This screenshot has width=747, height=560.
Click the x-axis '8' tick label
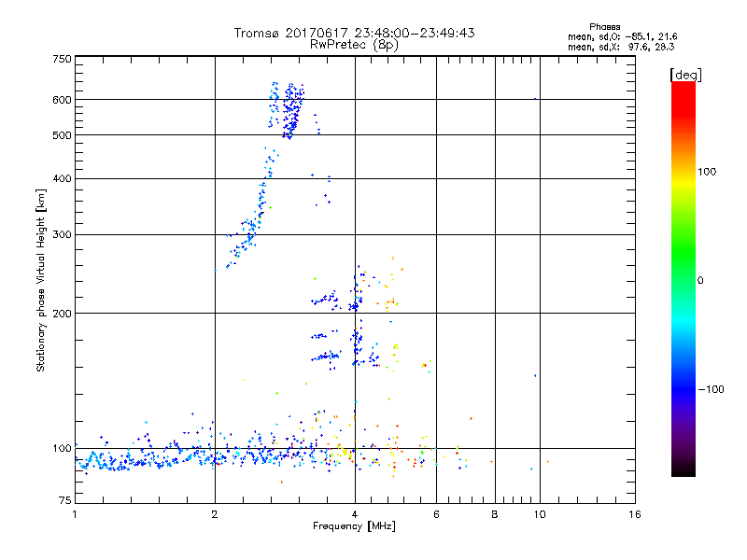(495, 514)
